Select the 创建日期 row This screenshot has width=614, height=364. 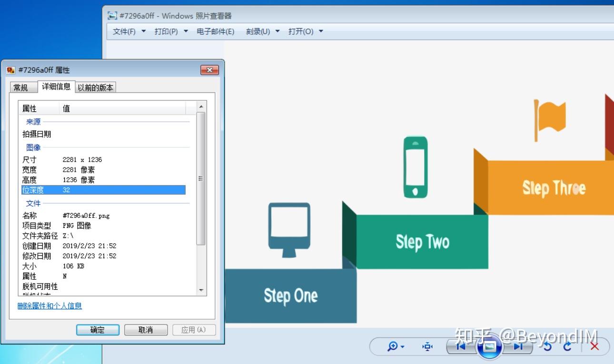[103, 246]
